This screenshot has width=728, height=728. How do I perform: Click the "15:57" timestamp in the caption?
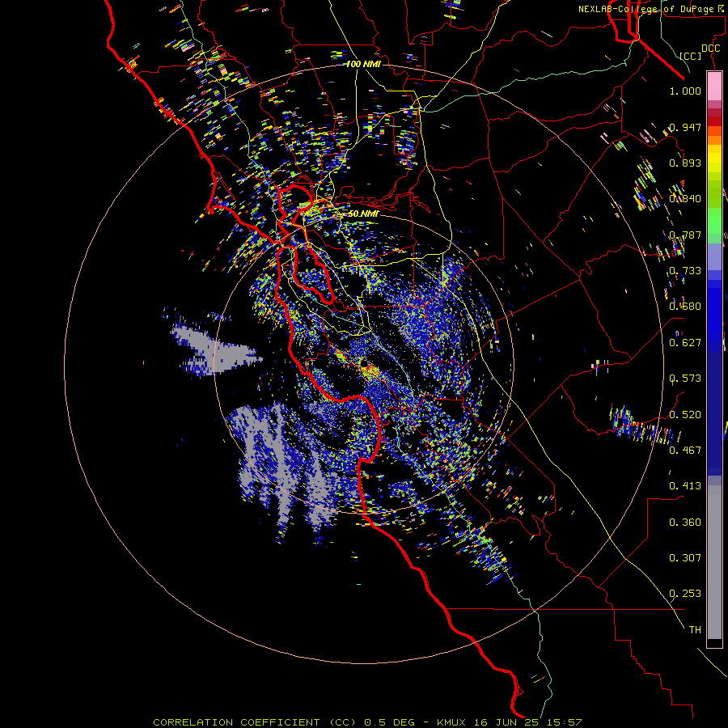point(564,722)
